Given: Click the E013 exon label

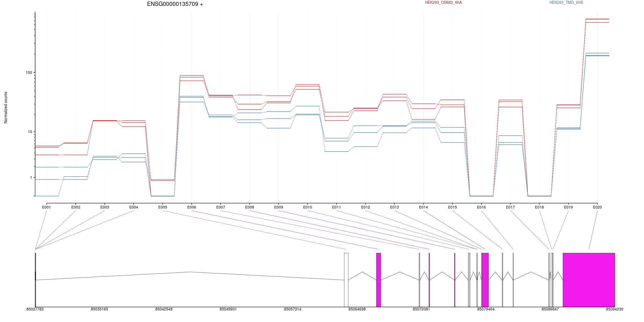Looking at the screenshot, I should click(x=394, y=207).
